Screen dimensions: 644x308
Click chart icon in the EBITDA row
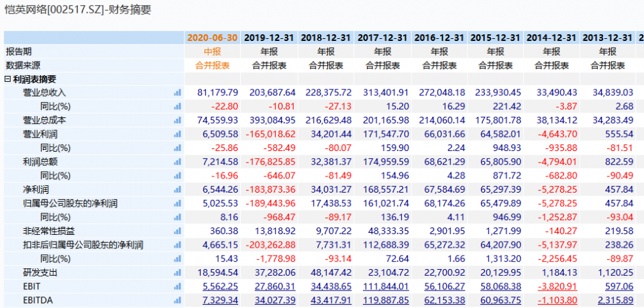pyautogui.click(x=178, y=301)
